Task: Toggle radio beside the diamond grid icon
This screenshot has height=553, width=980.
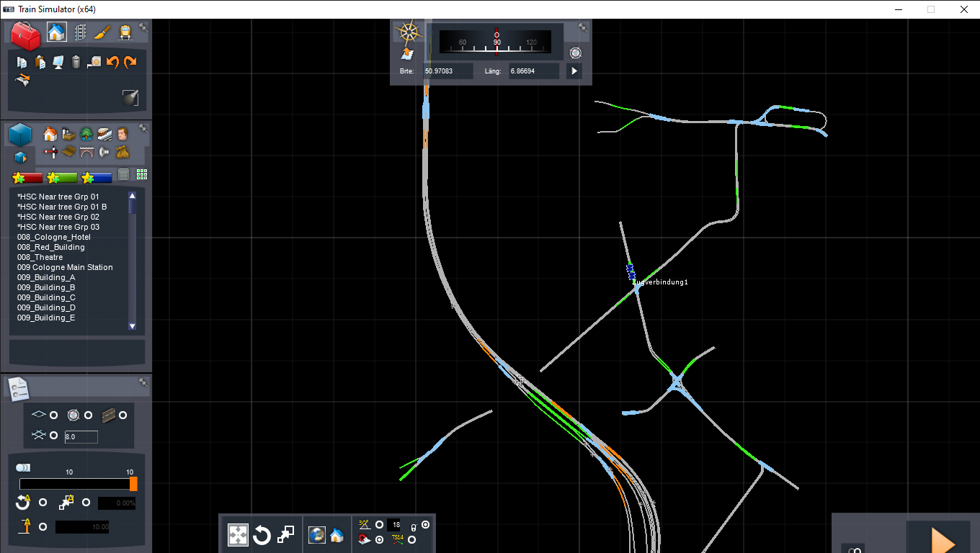Action: (53, 415)
